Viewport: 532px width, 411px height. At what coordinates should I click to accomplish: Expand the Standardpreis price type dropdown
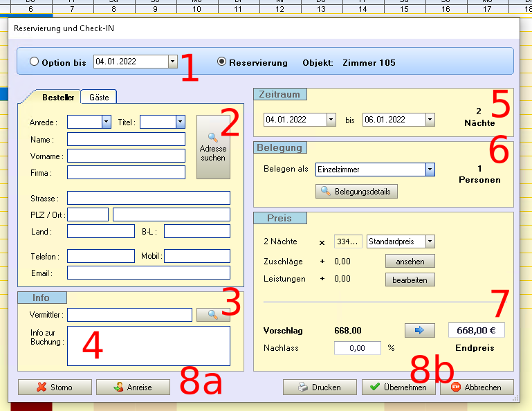point(430,241)
